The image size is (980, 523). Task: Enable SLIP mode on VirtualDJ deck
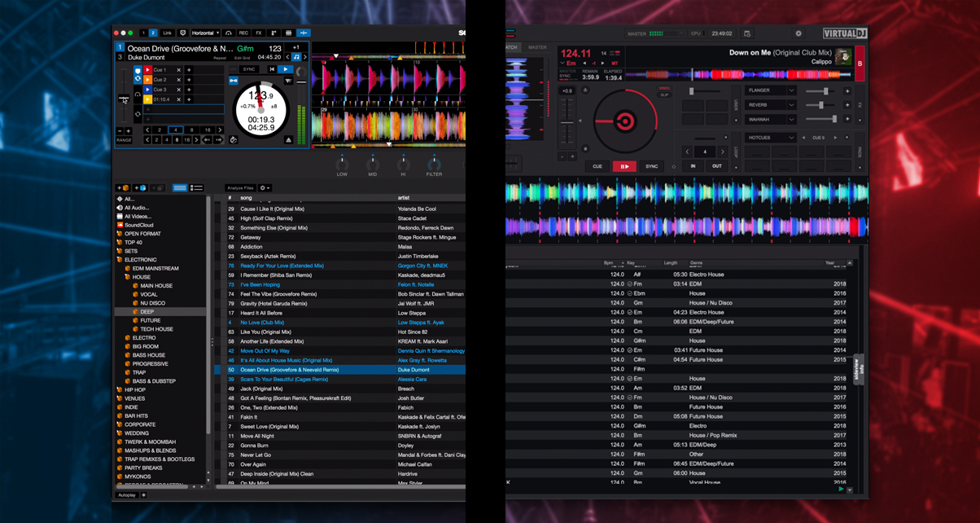(663, 94)
